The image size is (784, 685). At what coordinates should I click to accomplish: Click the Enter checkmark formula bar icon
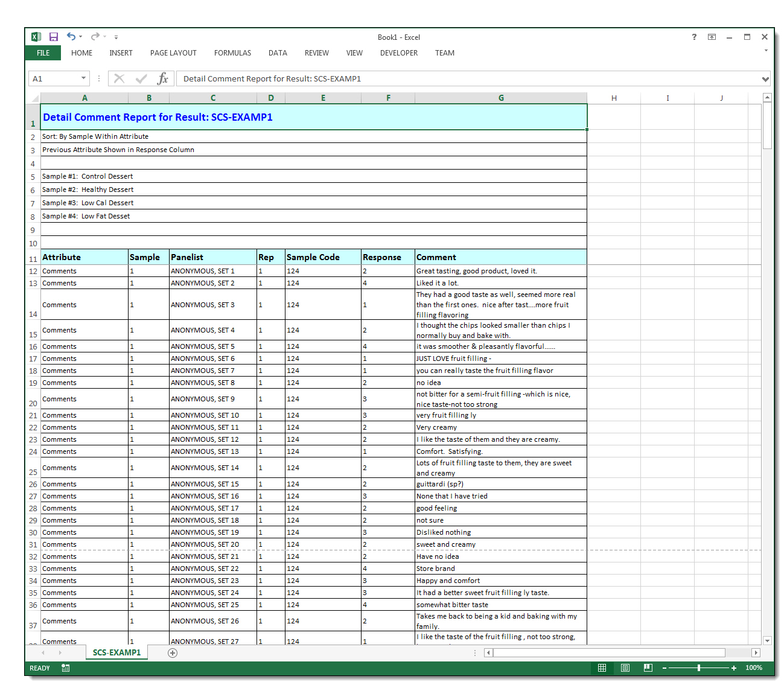coord(141,78)
